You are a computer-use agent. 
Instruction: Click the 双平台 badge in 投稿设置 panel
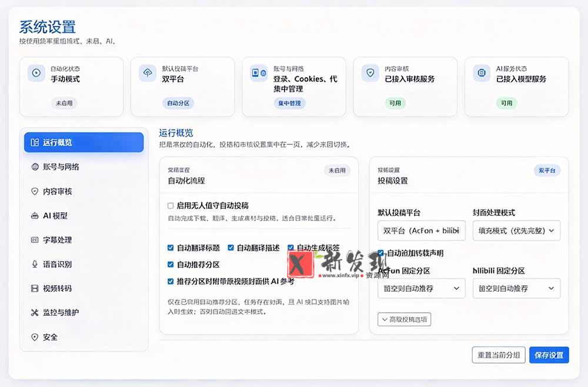click(x=547, y=170)
